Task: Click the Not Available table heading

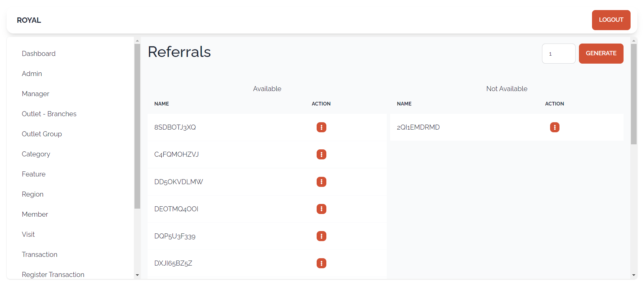Action: coord(507,89)
